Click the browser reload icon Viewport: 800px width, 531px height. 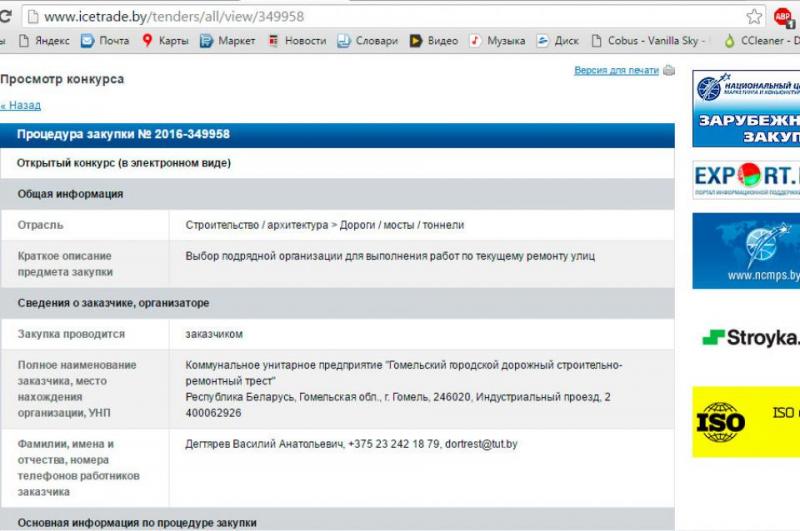point(5,16)
